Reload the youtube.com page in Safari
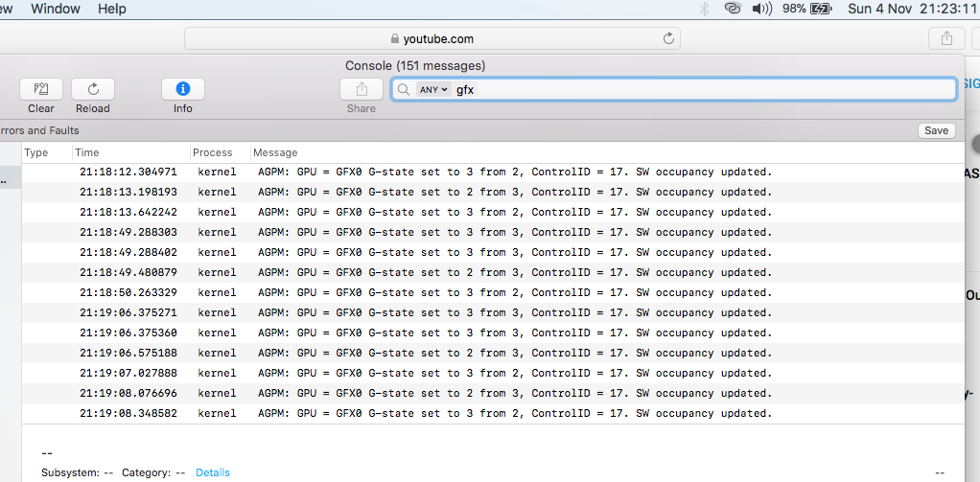This screenshot has height=482, width=980. pyautogui.click(x=668, y=38)
